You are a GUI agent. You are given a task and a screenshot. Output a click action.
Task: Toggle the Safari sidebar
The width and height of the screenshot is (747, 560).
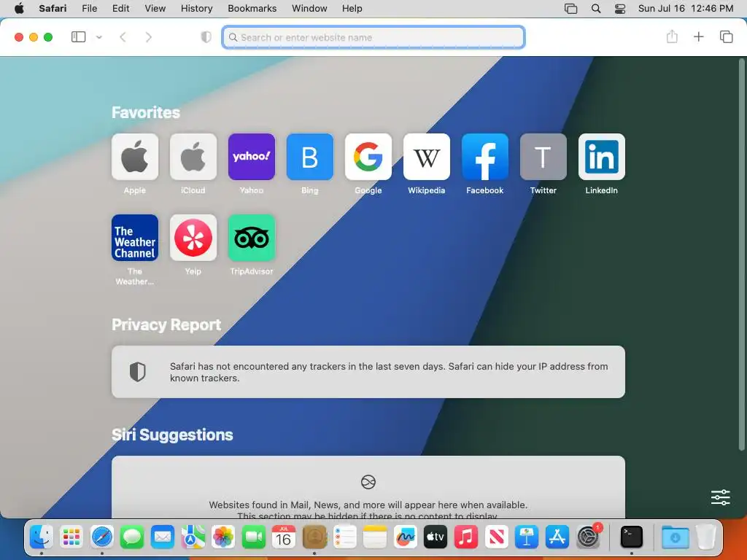78,36
